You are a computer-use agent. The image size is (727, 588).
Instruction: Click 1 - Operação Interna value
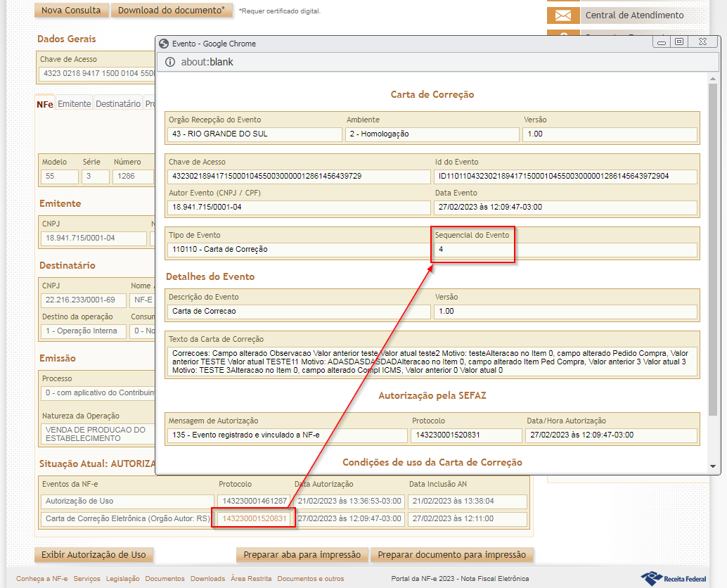click(84, 331)
